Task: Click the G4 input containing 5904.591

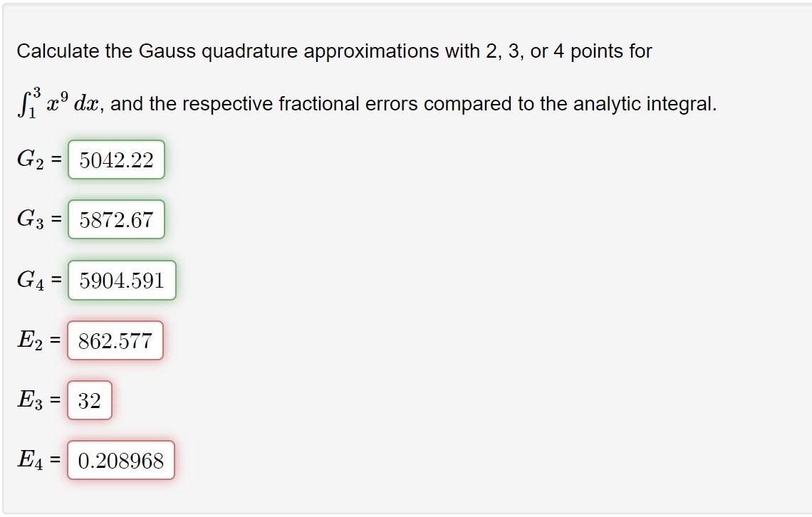Action: click(x=121, y=280)
